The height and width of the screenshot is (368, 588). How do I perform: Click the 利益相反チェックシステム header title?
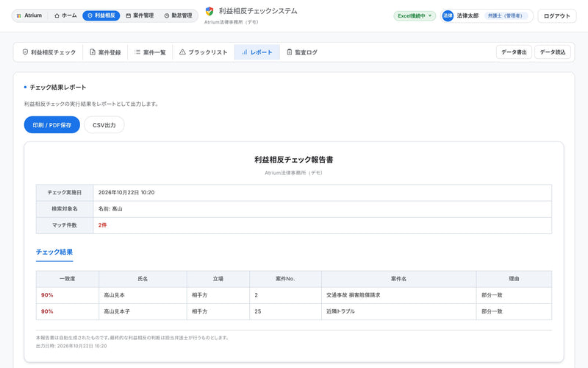[258, 11]
